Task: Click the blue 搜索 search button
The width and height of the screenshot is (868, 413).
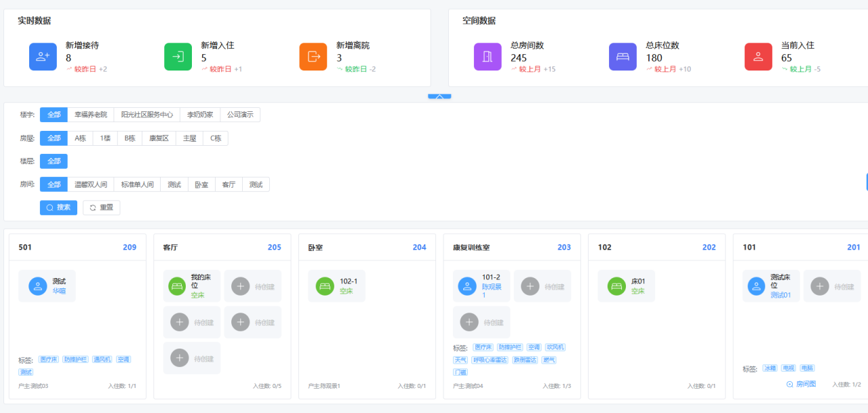Action: [58, 208]
